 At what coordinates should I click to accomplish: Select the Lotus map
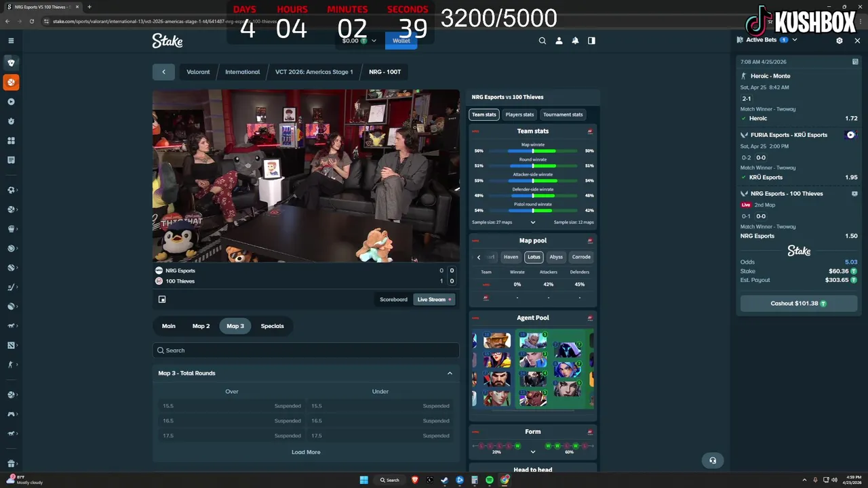[x=534, y=257]
